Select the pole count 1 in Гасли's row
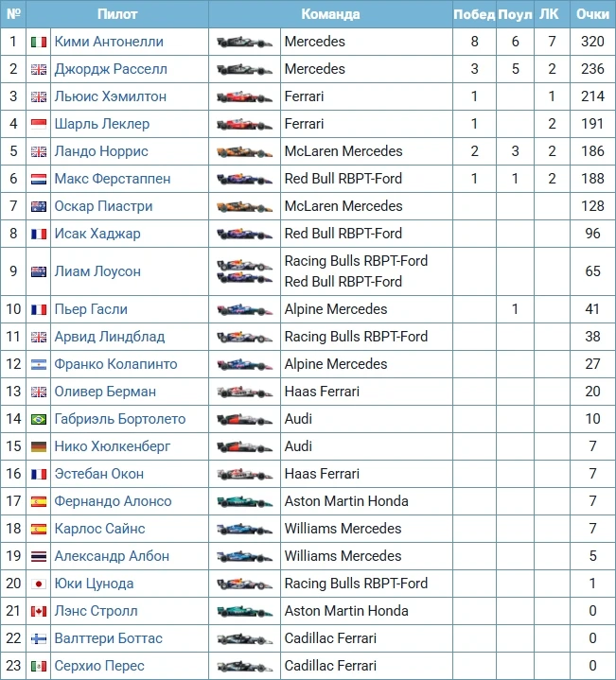Screen dimensions: 616x680 515,309
